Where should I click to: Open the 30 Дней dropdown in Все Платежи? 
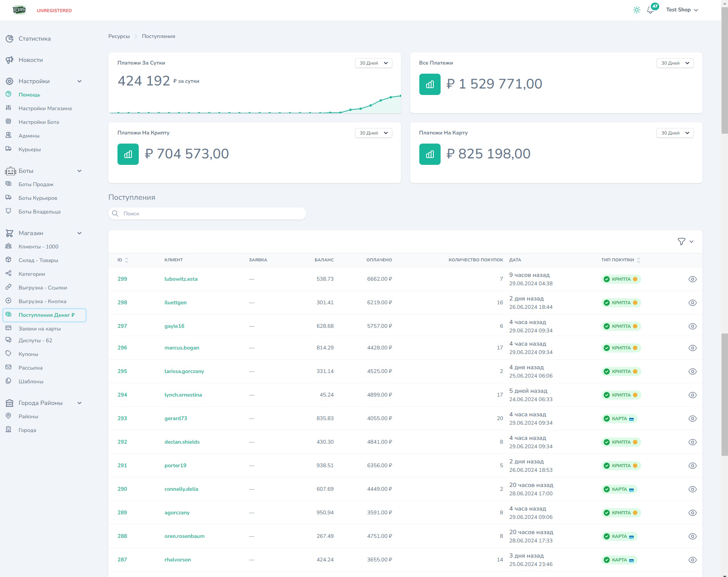click(675, 63)
